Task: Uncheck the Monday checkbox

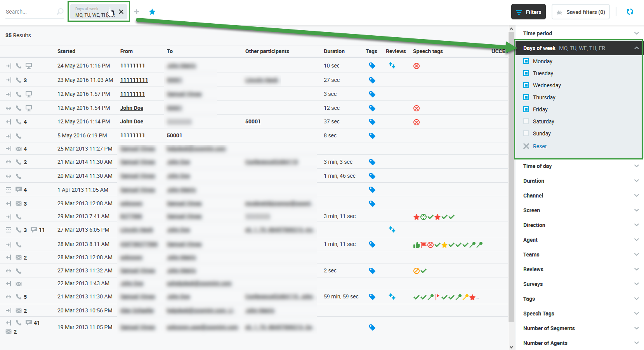Action: click(526, 61)
